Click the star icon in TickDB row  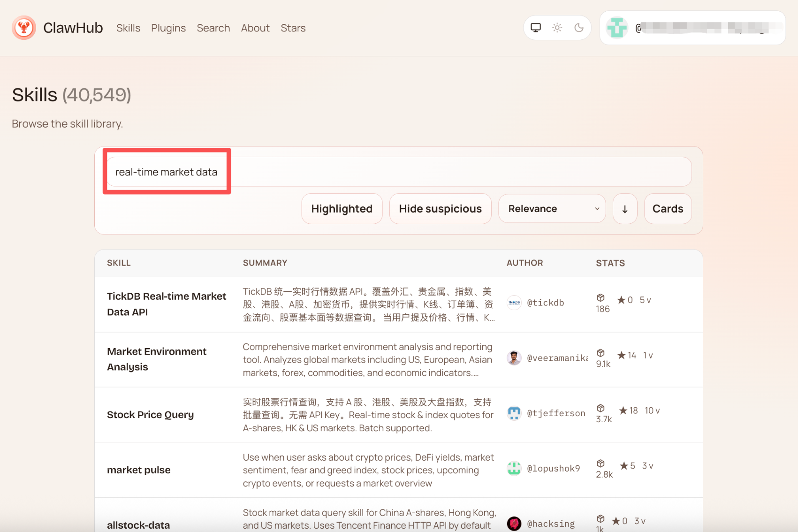pyautogui.click(x=621, y=300)
